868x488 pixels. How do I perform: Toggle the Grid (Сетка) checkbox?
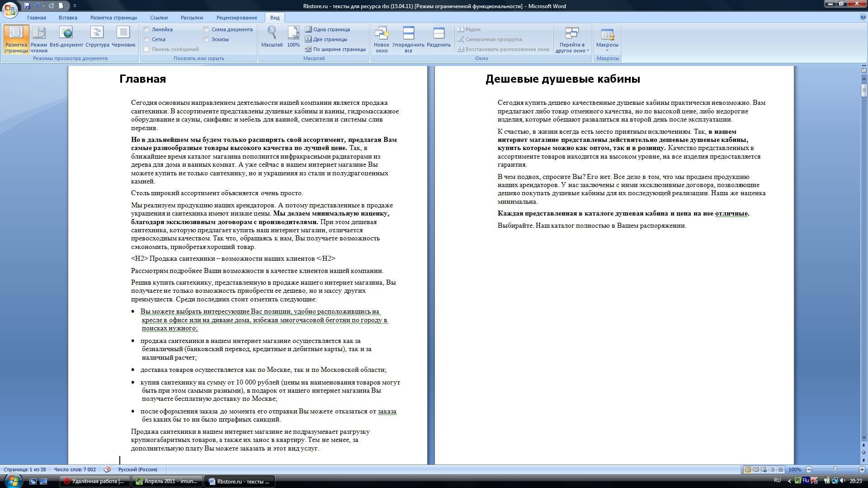tap(146, 39)
